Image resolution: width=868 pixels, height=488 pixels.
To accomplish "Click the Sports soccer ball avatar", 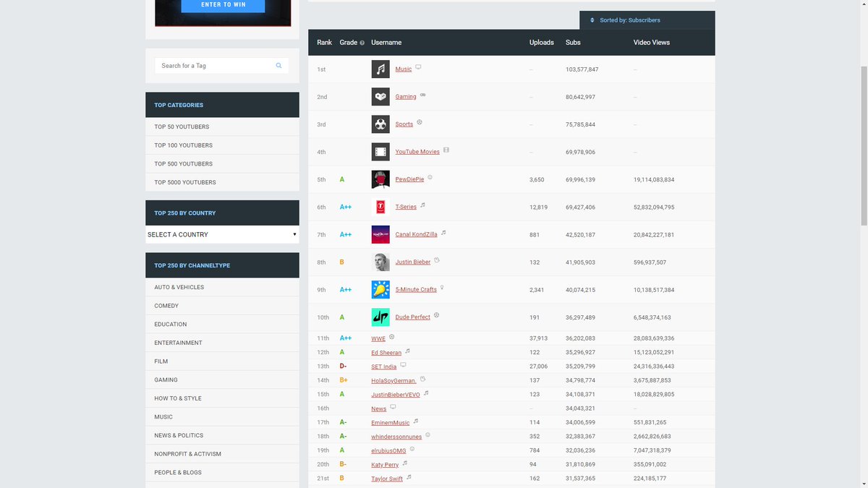I will click(x=380, y=124).
